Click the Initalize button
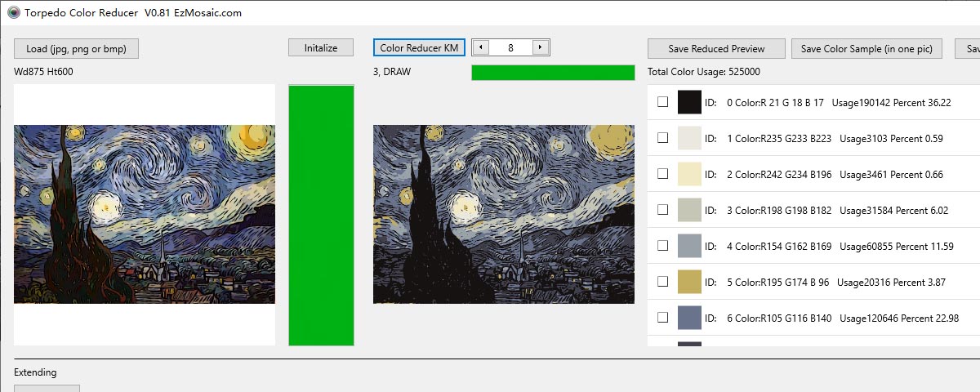Viewport: 980px width, 392px height. (321, 47)
